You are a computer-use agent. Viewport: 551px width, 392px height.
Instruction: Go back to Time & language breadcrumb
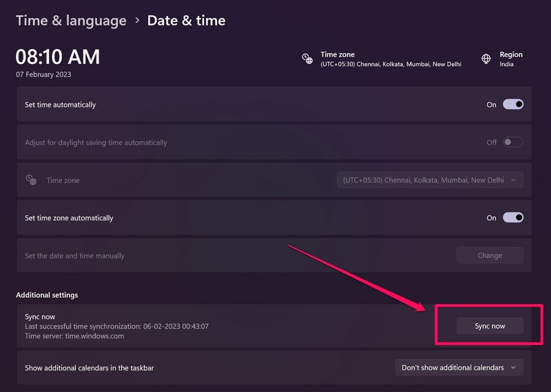click(x=71, y=21)
